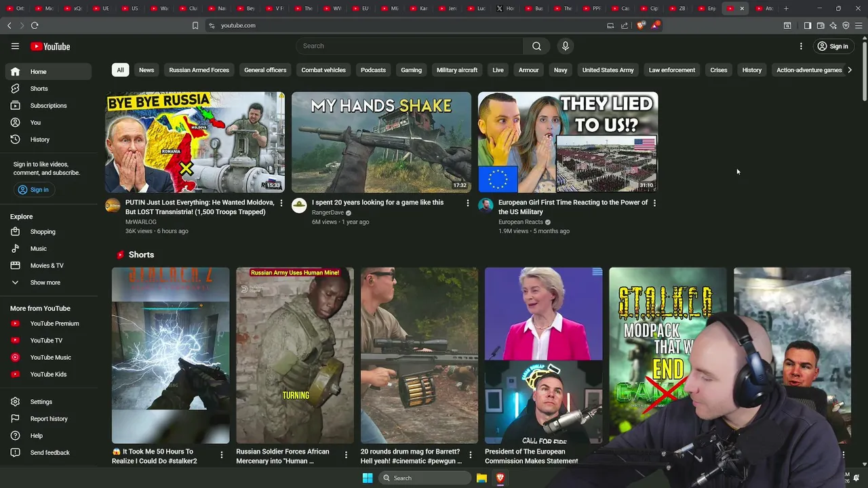The height and width of the screenshot is (488, 868).
Task: Toggle the browser sidebar panel
Action: tap(807, 25)
